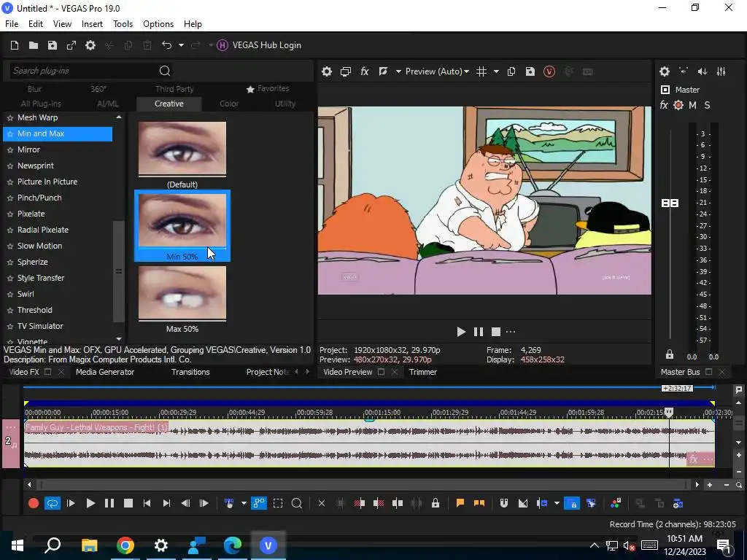Open video preview properties gear
Viewport: 747px width, 560px height.
click(x=326, y=71)
